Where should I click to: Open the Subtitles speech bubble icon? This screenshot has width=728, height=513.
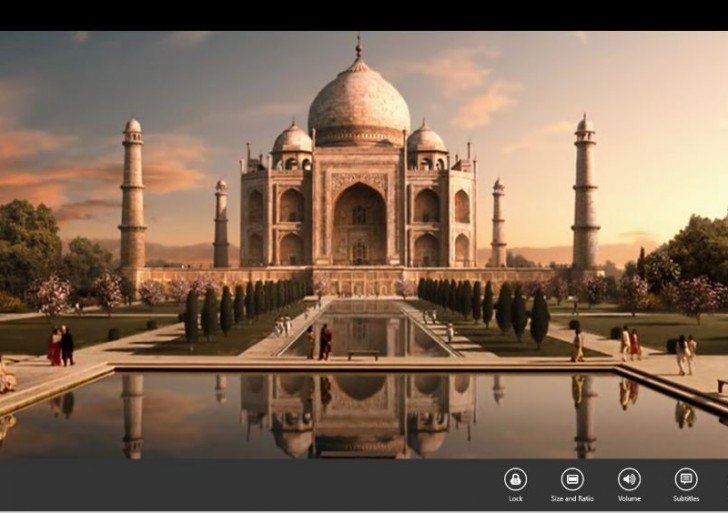click(x=686, y=479)
